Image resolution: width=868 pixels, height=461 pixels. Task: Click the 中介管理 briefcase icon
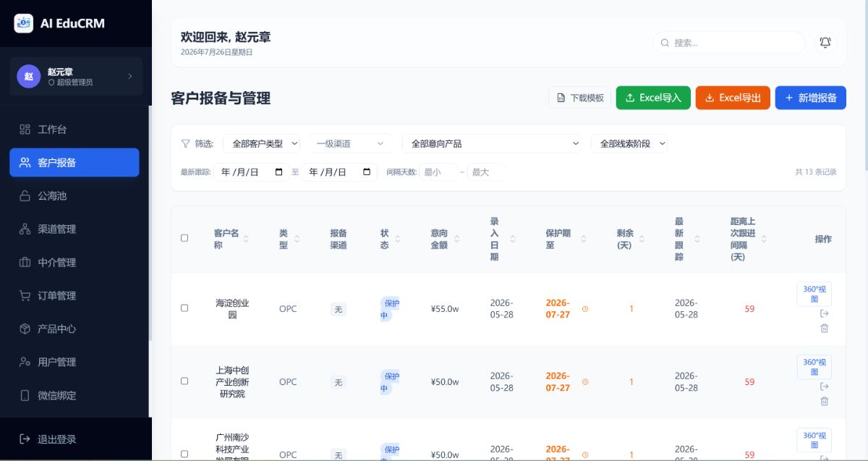click(25, 263)
